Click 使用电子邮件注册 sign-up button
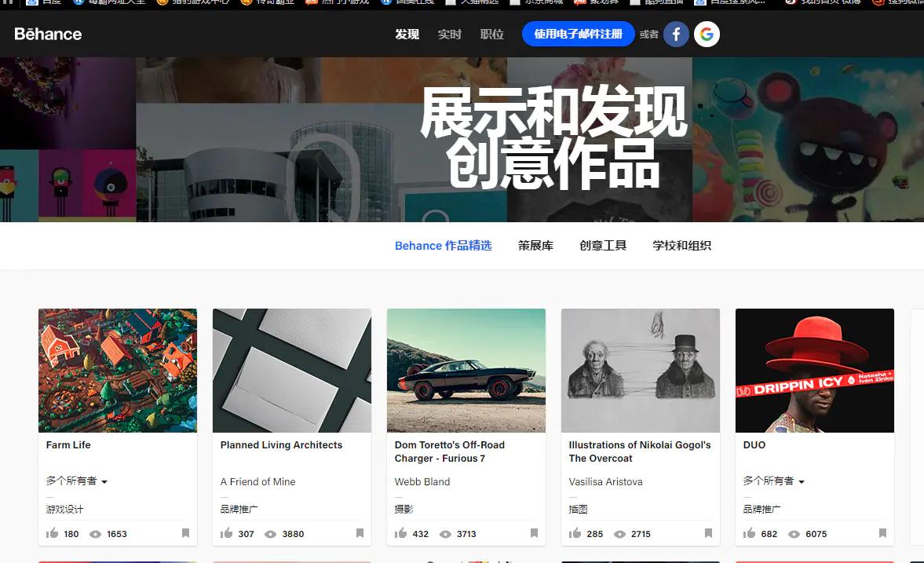The height and width of the screenshot is (563, 924). [578, 35]
